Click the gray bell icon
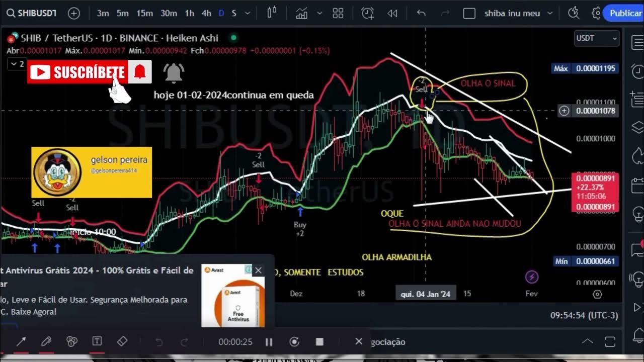This screenshot has height=362, width=644. [x=174, y=73]
